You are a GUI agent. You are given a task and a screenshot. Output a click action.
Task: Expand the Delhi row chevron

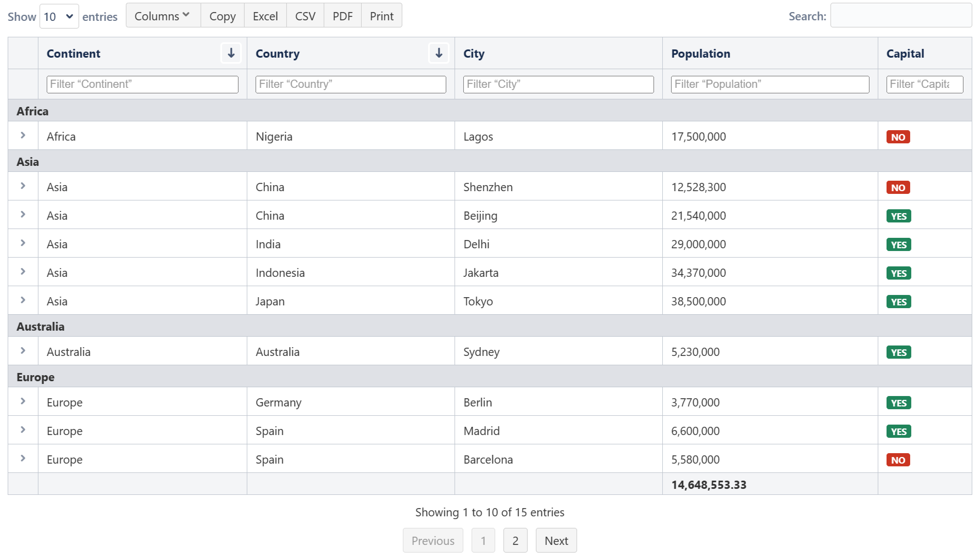[23, 243]
